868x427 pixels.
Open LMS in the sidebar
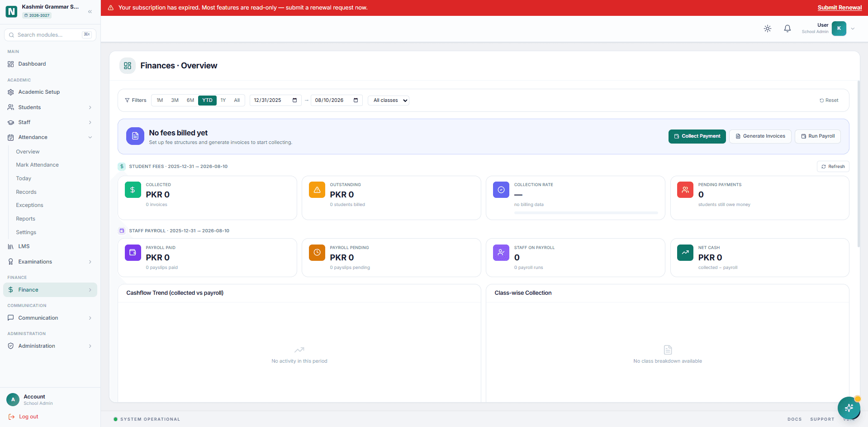coord(50,246)
